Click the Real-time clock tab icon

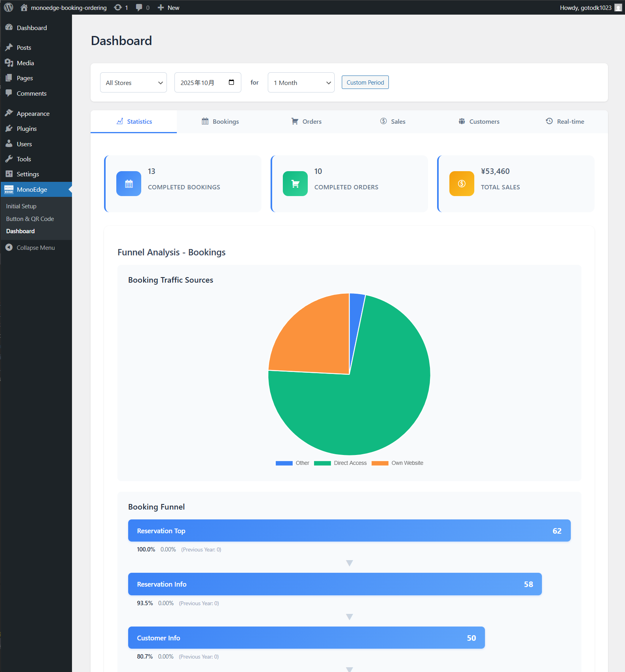549,121
